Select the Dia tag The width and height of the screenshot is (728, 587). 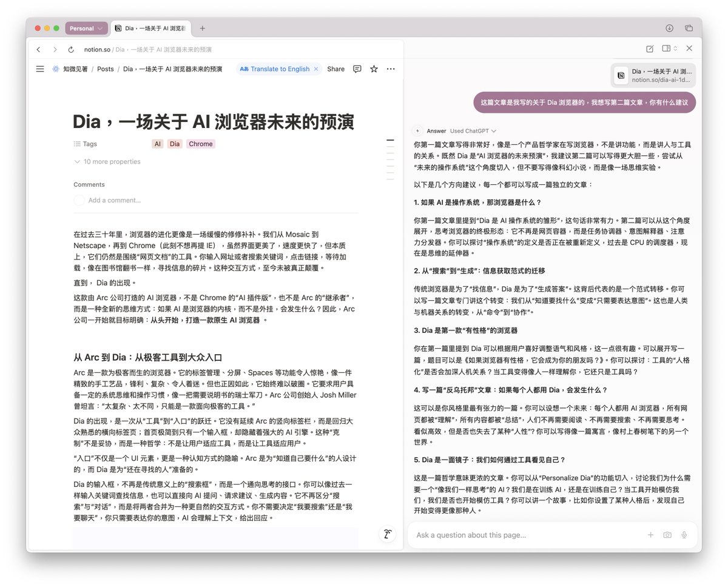coord(175,144)
